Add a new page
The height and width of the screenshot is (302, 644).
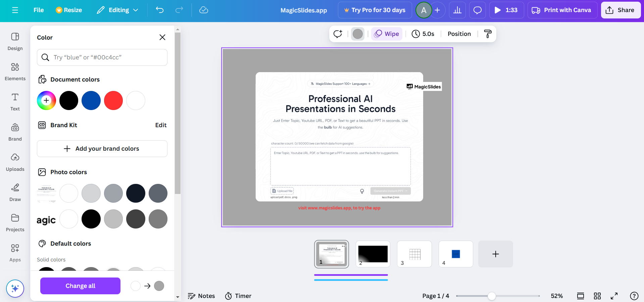point(496,254)
